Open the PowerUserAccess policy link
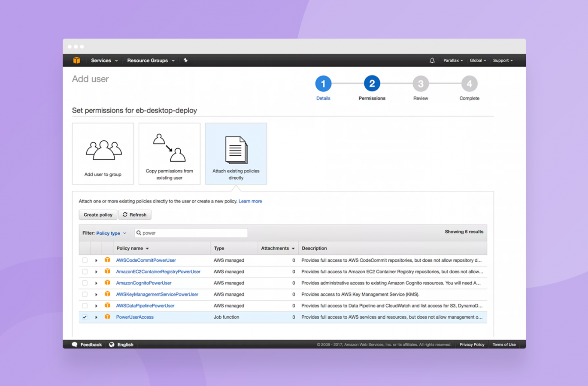The width and height of the screenshot is (588, 386). click(135, 317)
